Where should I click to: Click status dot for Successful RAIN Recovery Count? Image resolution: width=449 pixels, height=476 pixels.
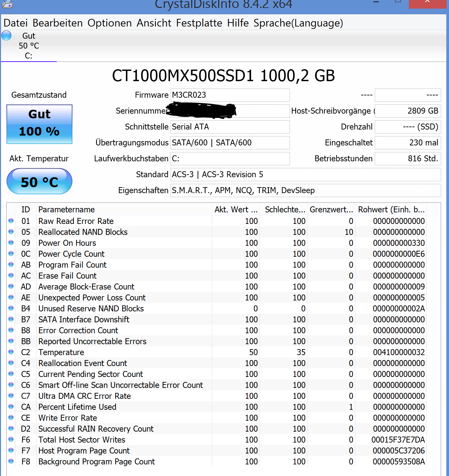(11, 428)
